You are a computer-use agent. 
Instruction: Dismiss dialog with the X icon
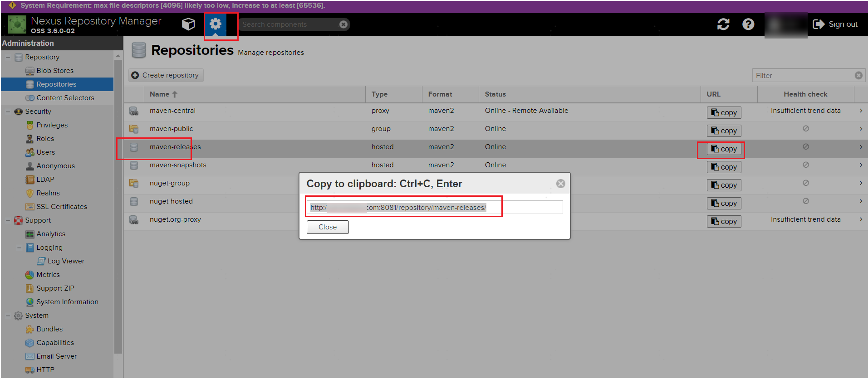[561, 184]
